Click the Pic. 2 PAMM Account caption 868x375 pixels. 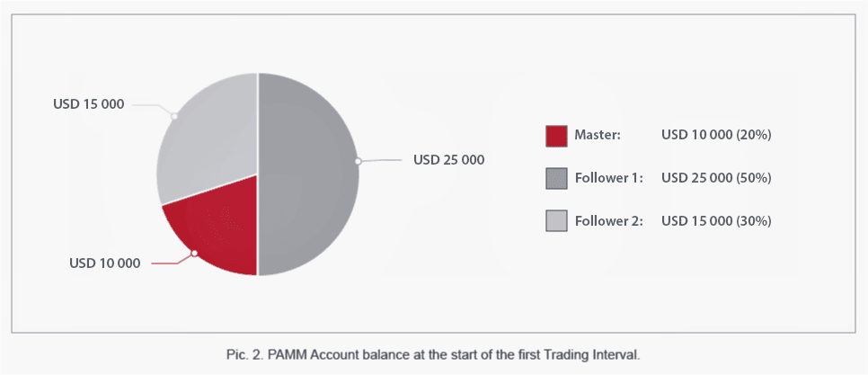point(433,355)
